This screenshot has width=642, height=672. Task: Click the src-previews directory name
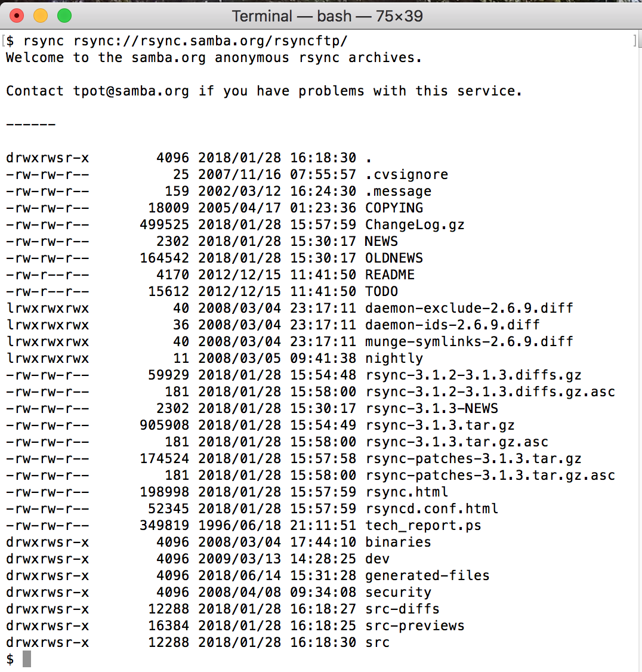[x=415, y=626]
